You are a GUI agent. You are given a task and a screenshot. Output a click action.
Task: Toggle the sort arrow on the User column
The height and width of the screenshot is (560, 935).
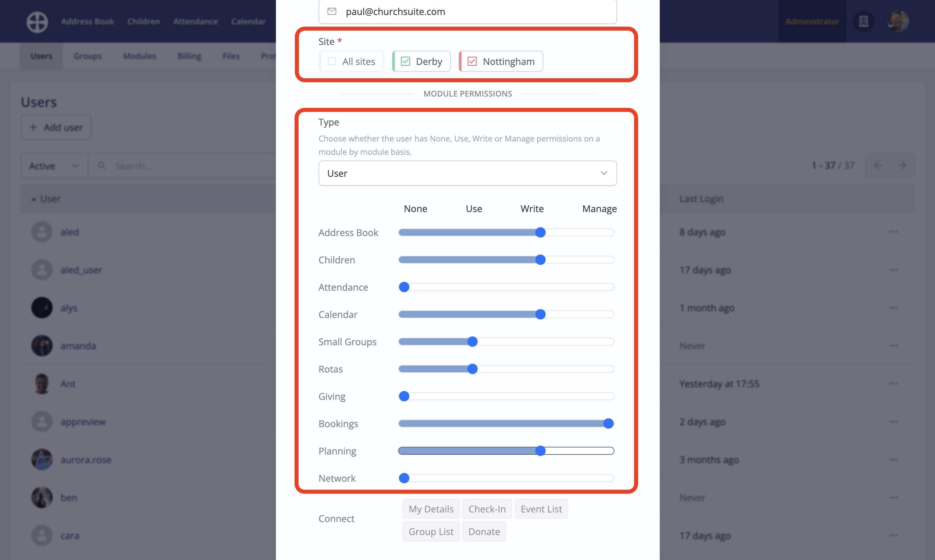[x=34, y=199]
